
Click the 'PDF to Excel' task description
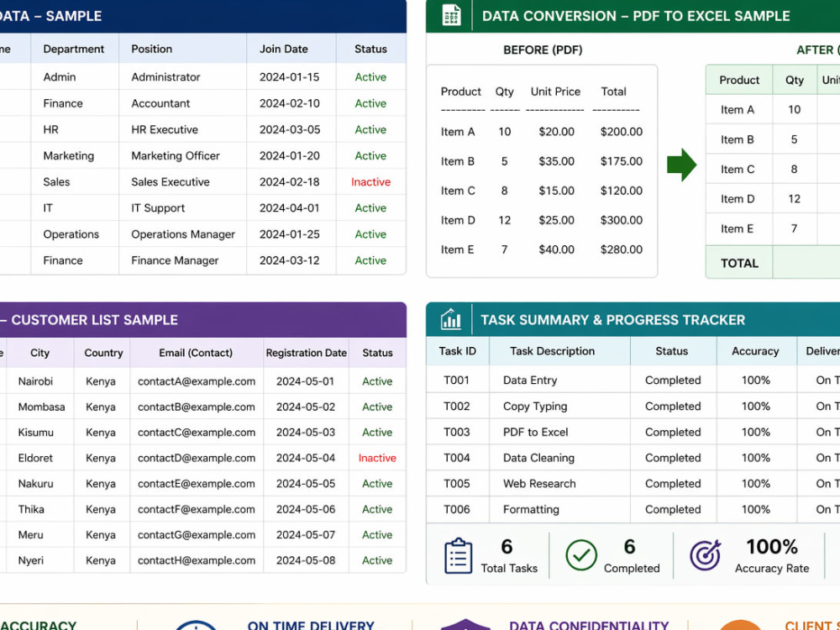point(535,432)
